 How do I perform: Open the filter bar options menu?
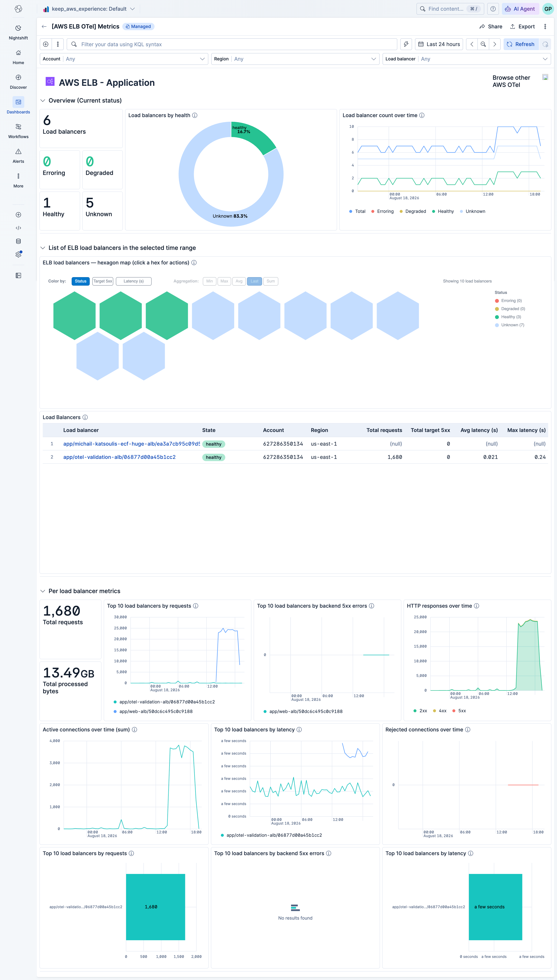58,44
